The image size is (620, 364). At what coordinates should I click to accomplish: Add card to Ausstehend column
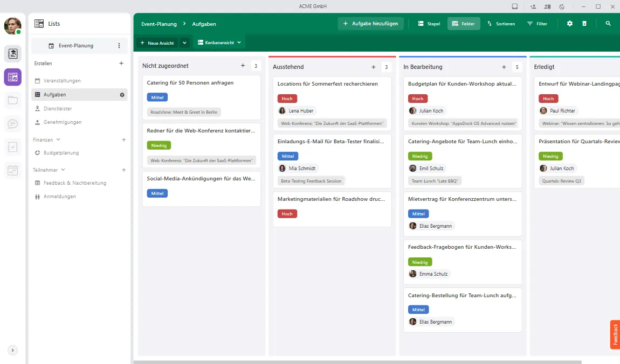pyautogui.click(x=373, y=67)
